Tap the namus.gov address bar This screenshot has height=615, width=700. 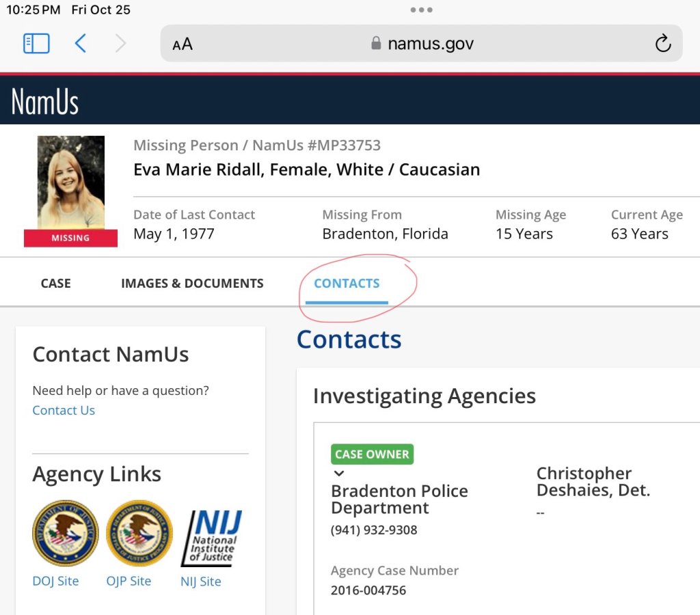[x=421, y=44]
